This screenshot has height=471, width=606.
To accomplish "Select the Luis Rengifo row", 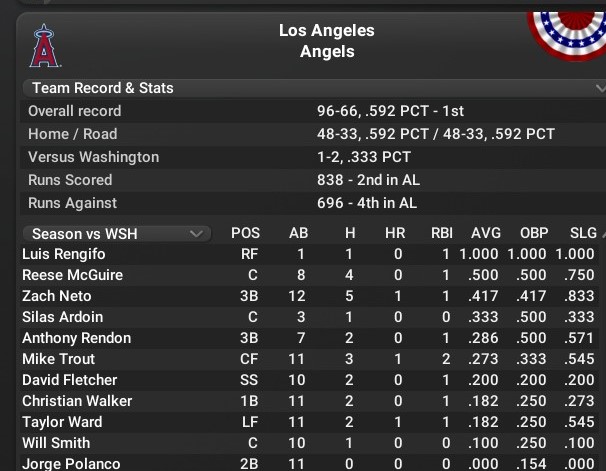I will 309,254.
